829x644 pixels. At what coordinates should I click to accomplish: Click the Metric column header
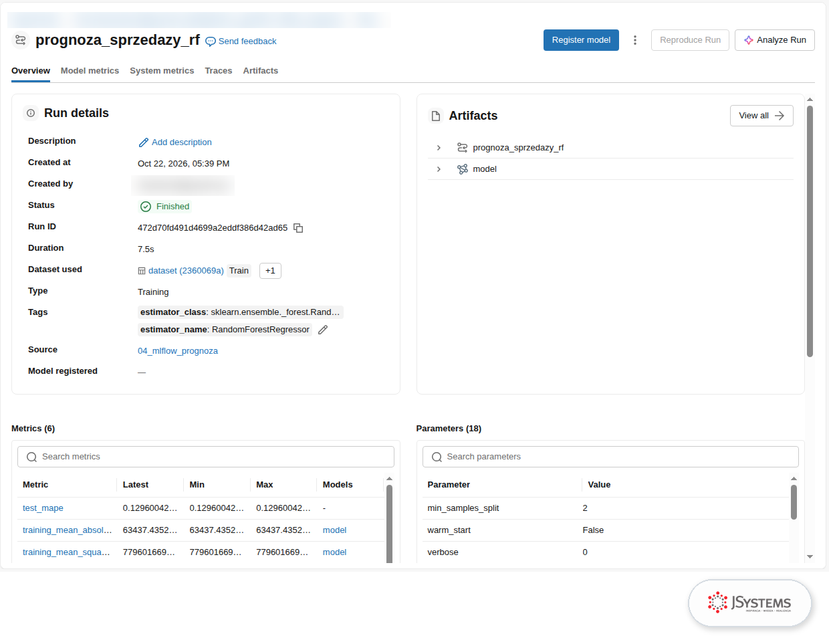click(35, 485)
